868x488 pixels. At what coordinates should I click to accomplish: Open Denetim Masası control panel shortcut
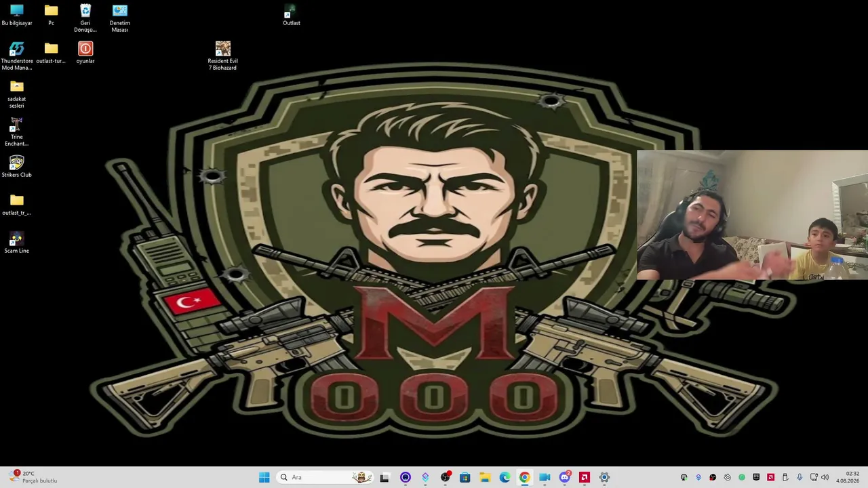click(x=120, y=19)
